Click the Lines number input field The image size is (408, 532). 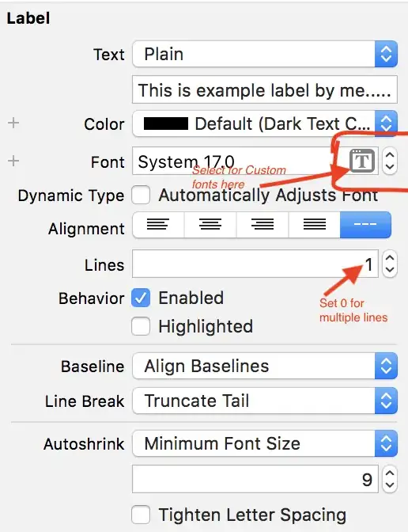[255, 264]
